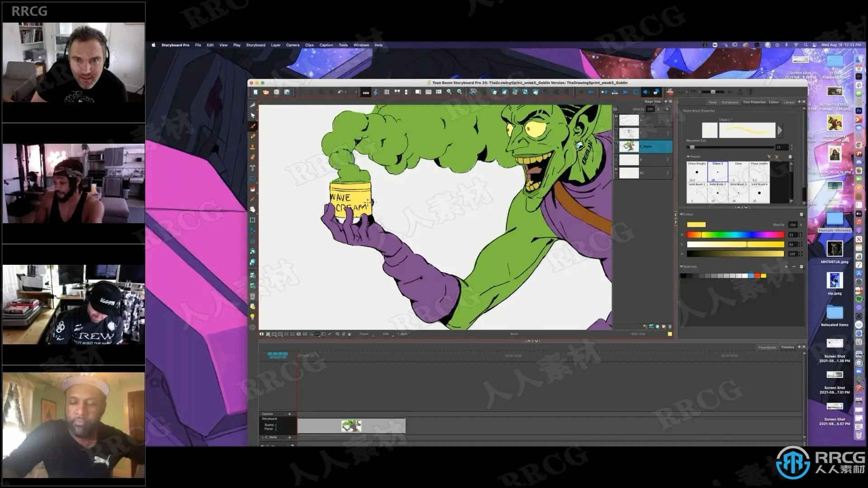Activate the Light Table bulb icon
868x488 pixels.
[x=253, y=317]
